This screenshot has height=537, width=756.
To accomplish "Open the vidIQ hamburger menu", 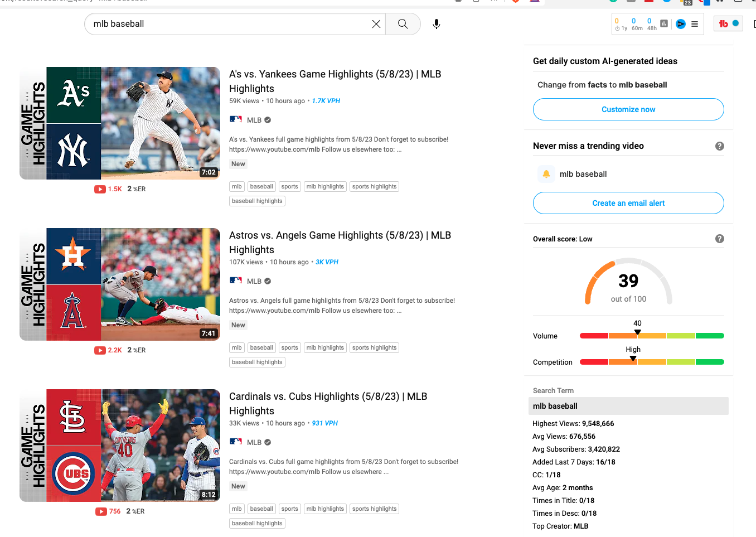I will [695, 24].
